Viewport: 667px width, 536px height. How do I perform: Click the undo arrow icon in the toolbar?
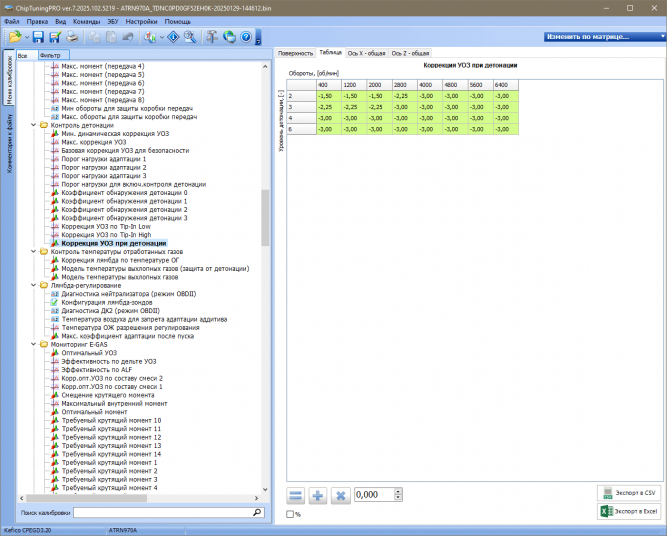[x=128, y=37]
